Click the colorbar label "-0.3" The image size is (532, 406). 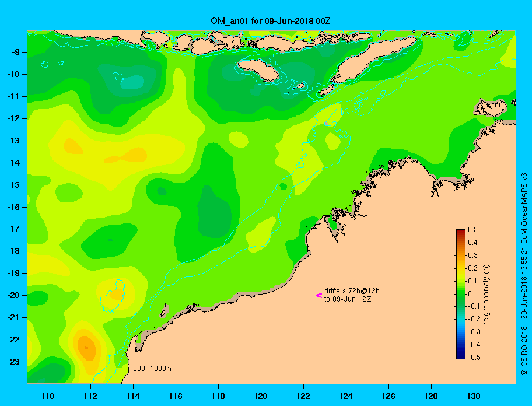pos(474,332)
